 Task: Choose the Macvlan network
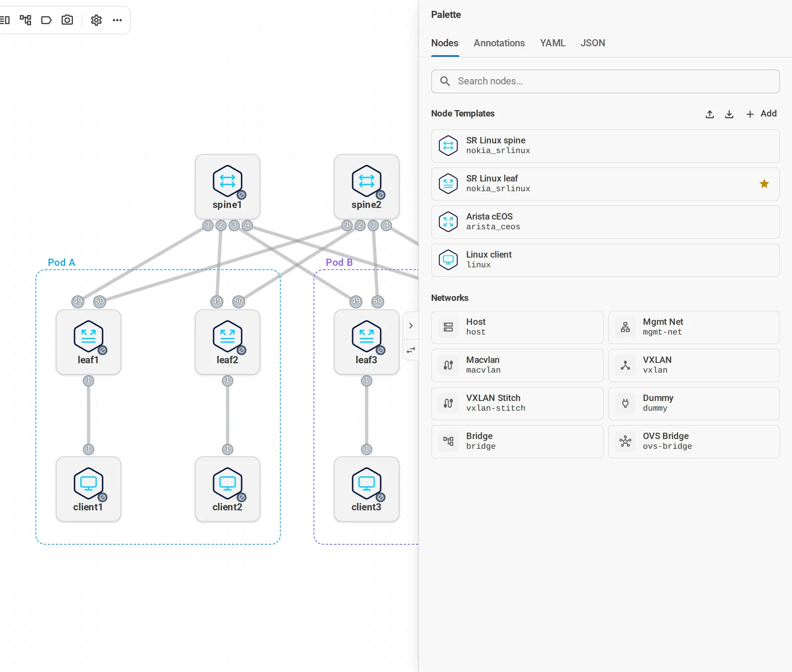pyautogui.click(x=517, y=365)
